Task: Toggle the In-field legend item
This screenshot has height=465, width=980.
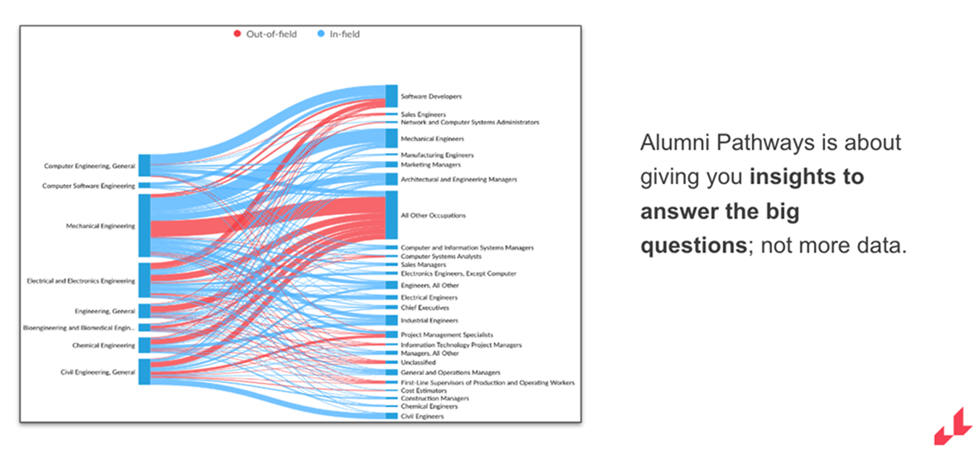Action: pos(338,34)
